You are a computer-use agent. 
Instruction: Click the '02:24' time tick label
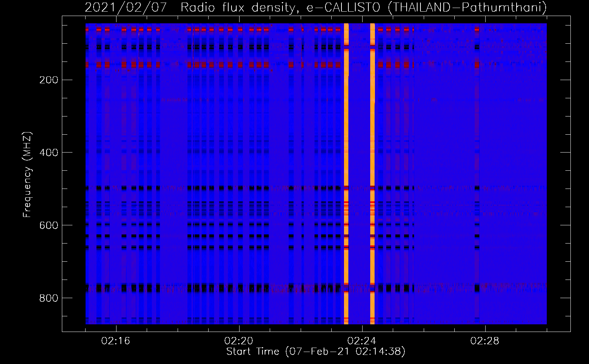(362, 341)
